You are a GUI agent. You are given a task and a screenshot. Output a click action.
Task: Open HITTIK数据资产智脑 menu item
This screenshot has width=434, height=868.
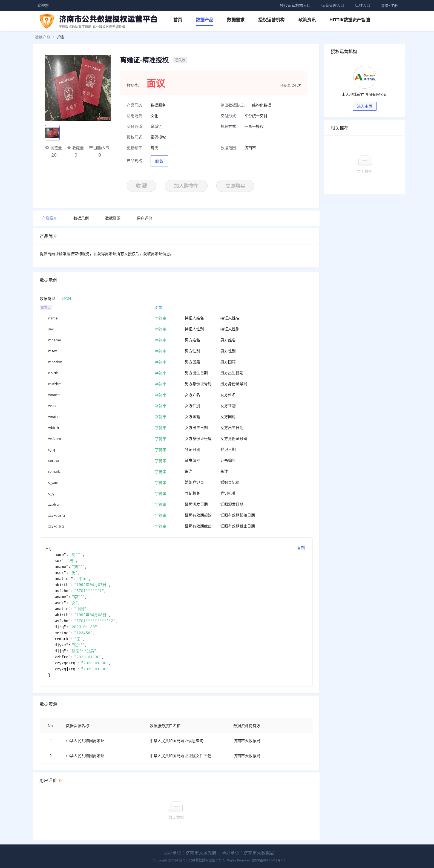tap(349, 20)
